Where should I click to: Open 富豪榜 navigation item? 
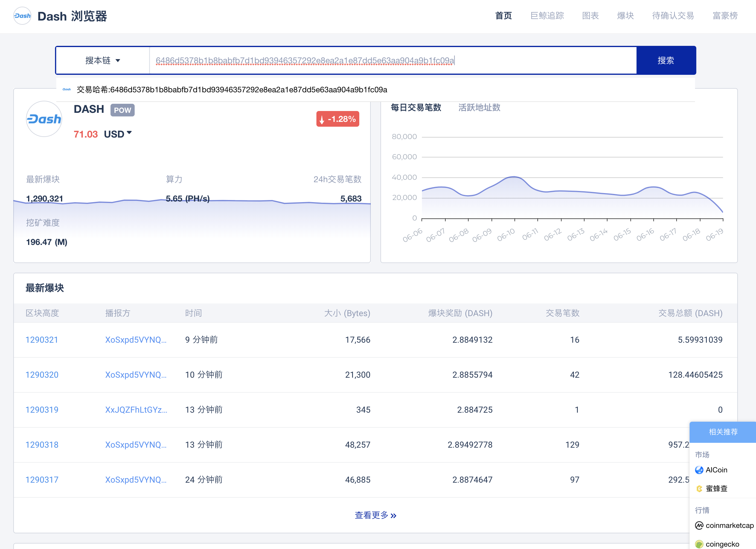725,16
